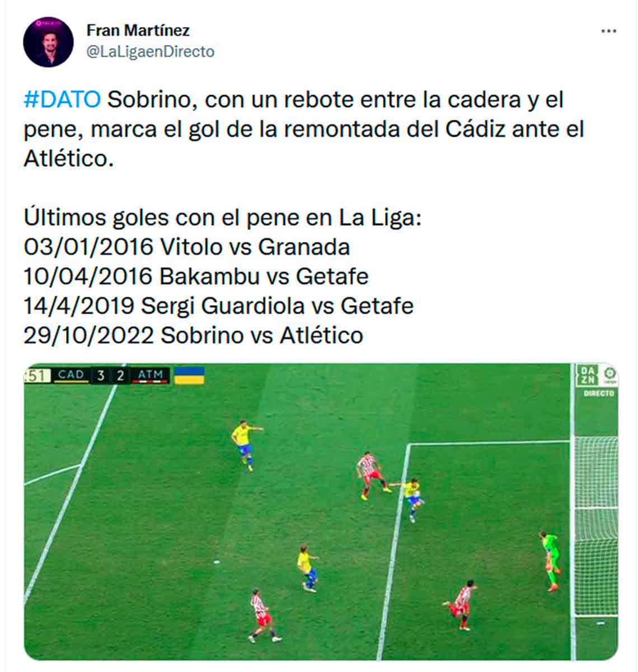Open Fran Martínez's profile avatar
Screen dimensions: 638x672
coord(48,42)
